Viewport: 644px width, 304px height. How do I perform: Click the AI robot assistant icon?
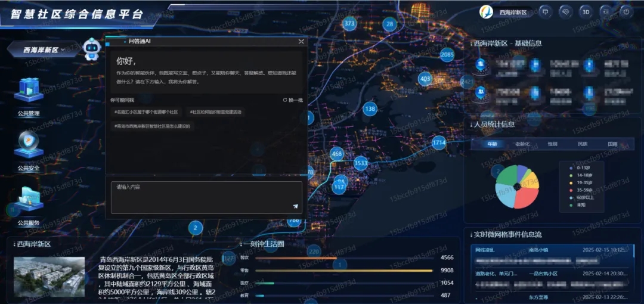point(91,49)
